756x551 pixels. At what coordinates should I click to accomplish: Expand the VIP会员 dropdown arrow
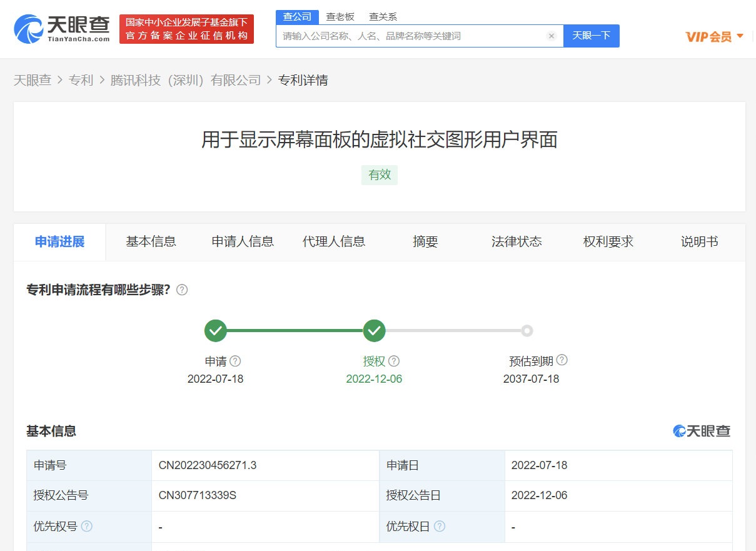(740, 36)
